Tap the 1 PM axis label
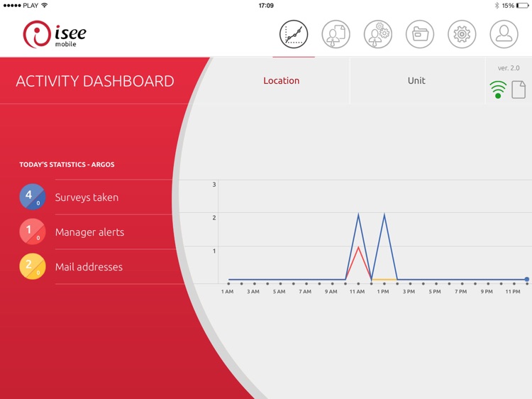The height and width of the screenshot is (399, 532). [x=383, y=291]
